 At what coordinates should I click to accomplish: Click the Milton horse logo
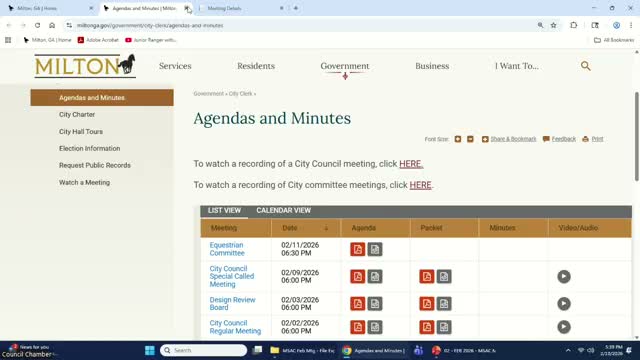[x=85, y=66]
